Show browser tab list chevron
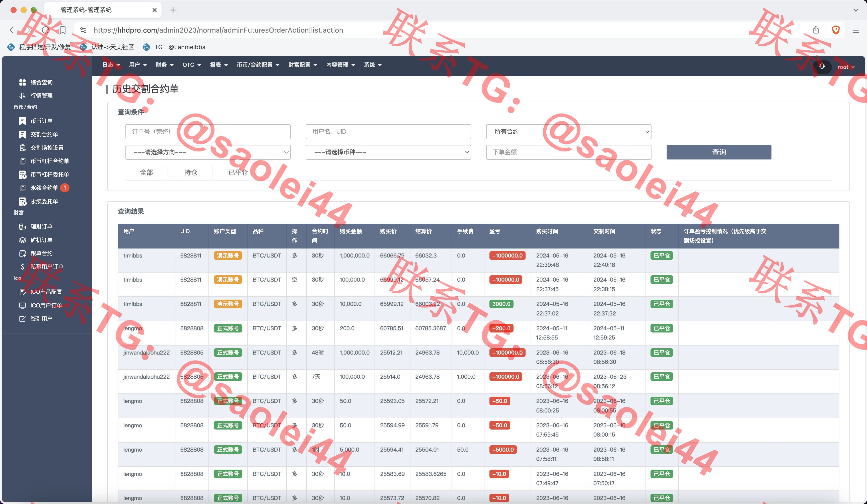The width and height of the screenshot is (867, 504). [856, 10]
